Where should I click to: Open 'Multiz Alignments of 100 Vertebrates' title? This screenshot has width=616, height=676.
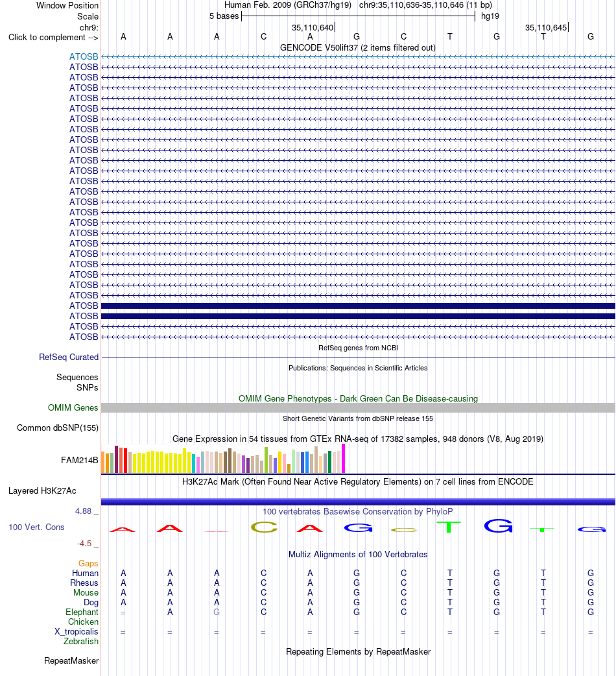pyautogui.click(x=357, y=555)
